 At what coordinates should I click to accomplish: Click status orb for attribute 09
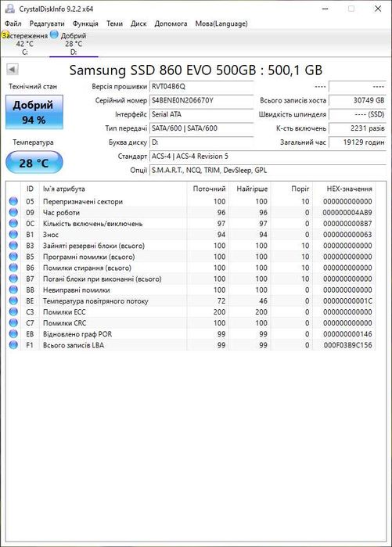coord(13,212)
